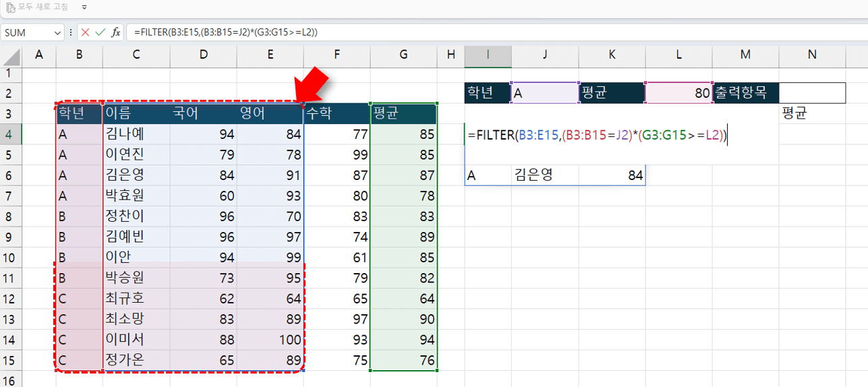Click the name cell 김예빈
This screenshot has width=868, height=387.
pyautogui.click(x=136, y=237)
